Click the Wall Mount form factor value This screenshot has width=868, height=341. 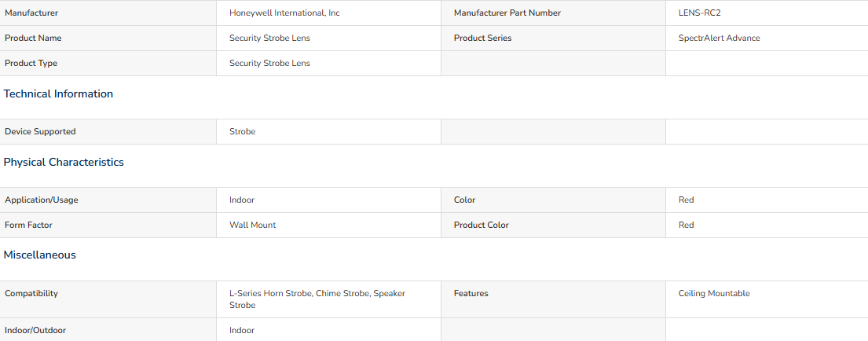tap(252, 225)
